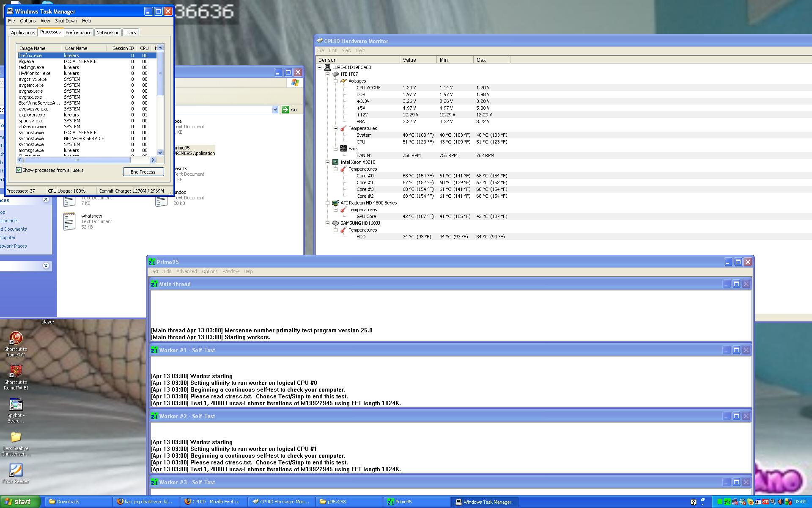Image resolution: width=812 pixels, height=508 pixels.
Task: Click the CPUID Hardware Monitor title icon
Action: (x=319, y=41)
